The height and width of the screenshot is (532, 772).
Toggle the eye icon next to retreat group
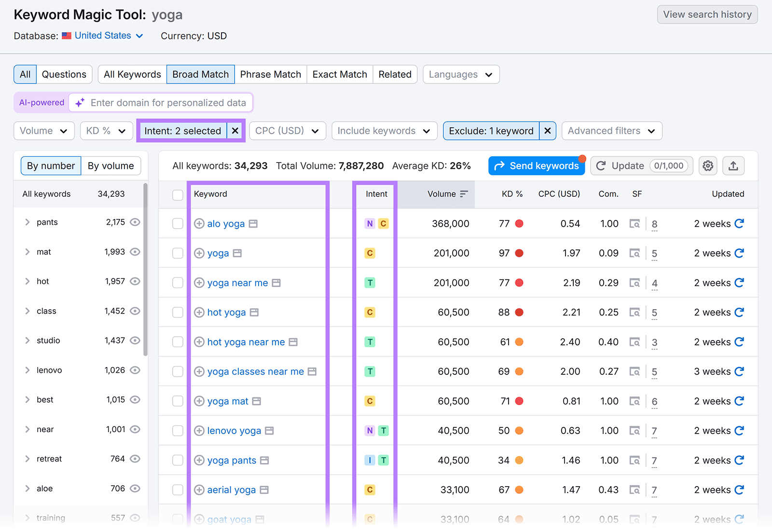[135, 459]
